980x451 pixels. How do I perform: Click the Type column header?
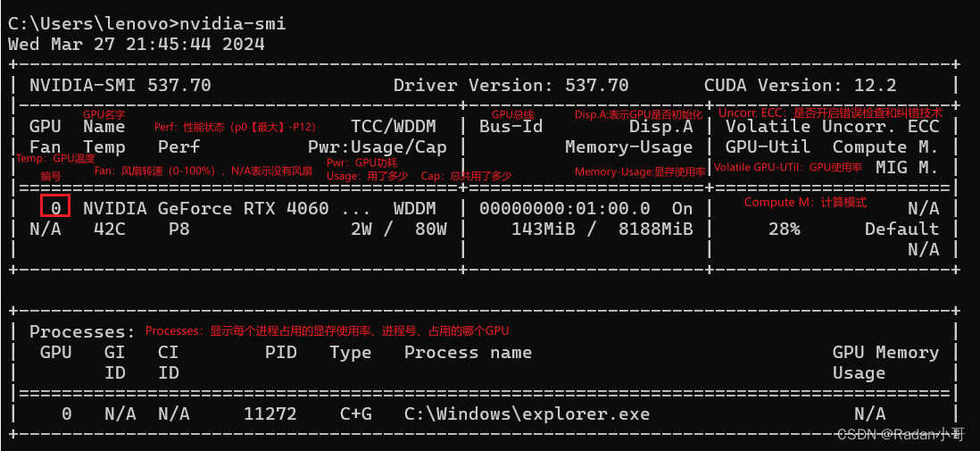(x=350, y=354)
